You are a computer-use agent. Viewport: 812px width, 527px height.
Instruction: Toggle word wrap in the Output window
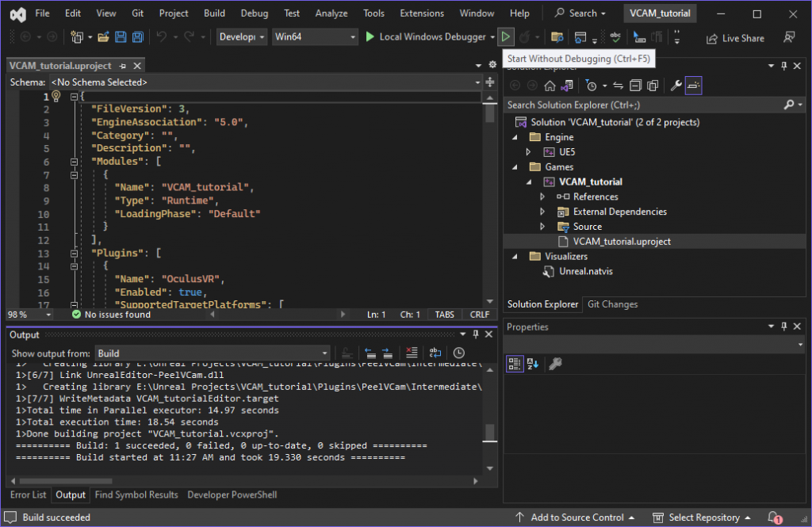coord(435,353)
